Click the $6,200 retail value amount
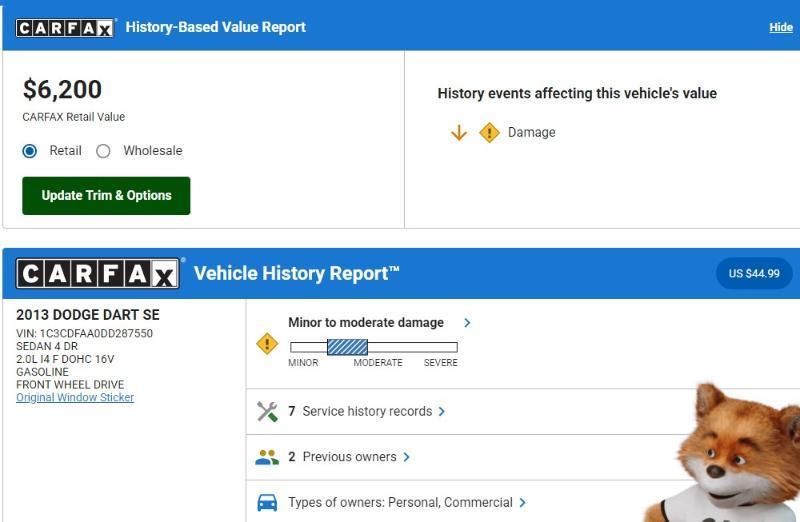Image resolution: width=800 pixels, height=522 pixels. (x=62, y=90)
